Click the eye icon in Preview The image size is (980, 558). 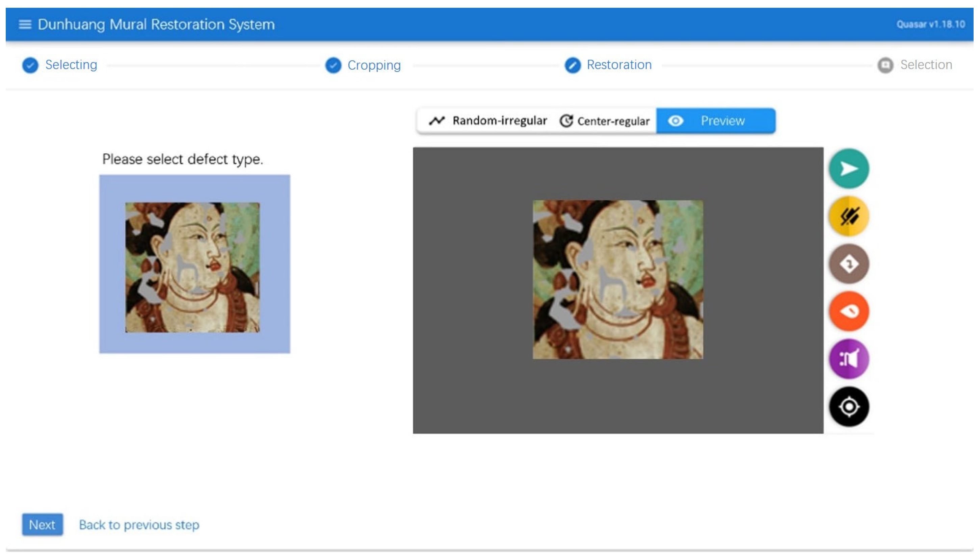675,121
